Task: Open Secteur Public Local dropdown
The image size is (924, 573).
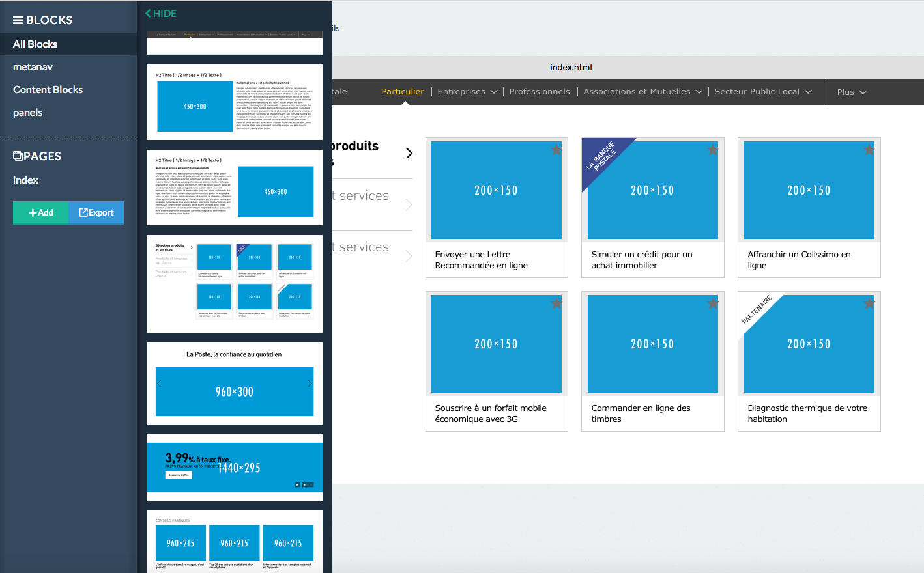Action: click(763, 92)
